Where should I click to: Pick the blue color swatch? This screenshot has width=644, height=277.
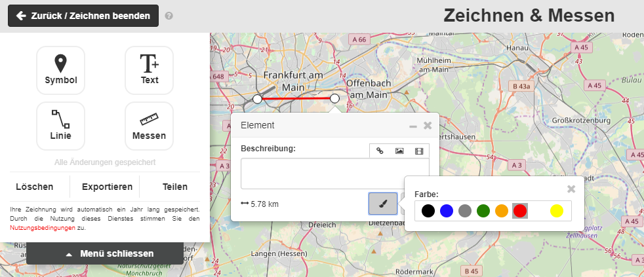447,211
